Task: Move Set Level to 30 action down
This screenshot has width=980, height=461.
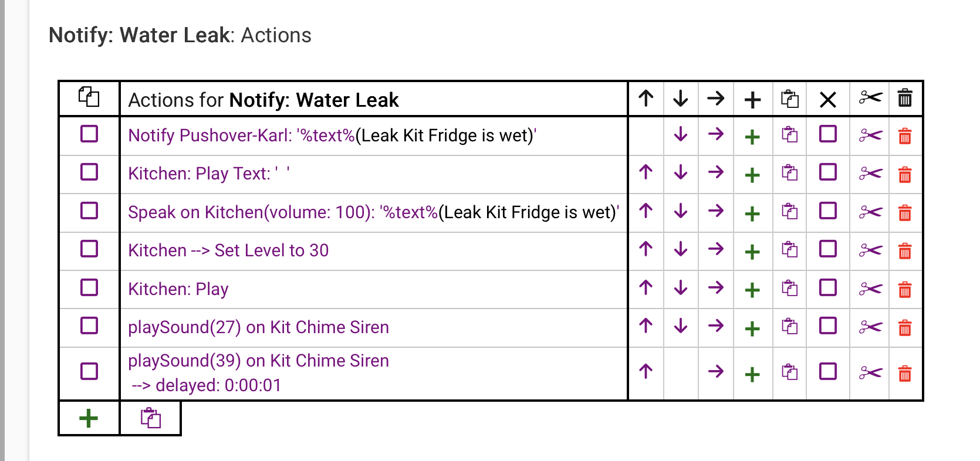Action: pyautogui.click(x=681, y=249)
